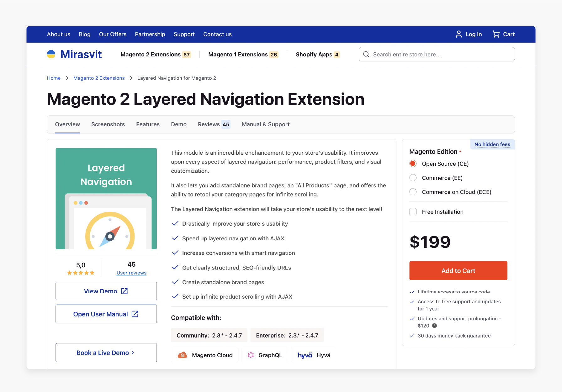Open the User reviews link

coord(131,273)
